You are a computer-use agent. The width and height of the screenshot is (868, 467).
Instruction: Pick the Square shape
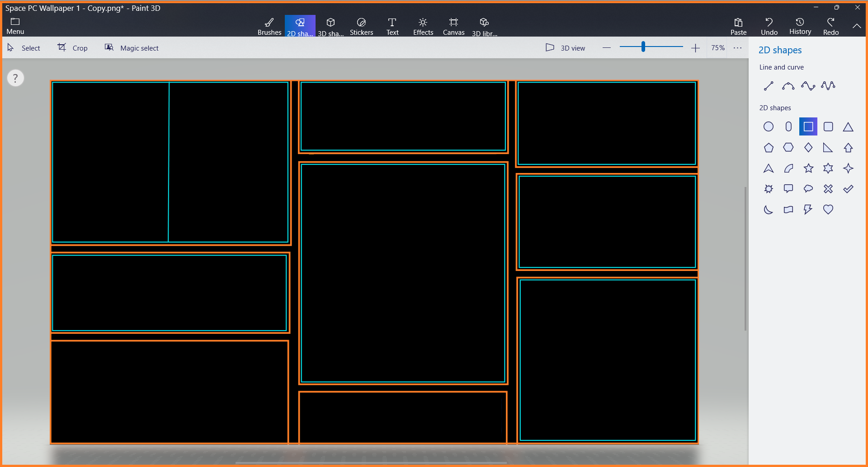point(808,126)
